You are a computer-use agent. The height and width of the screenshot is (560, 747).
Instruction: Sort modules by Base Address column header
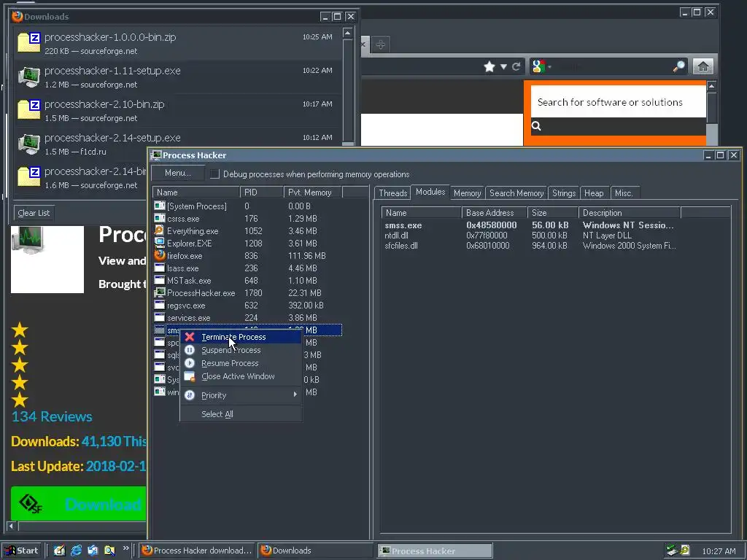[x=494, y=213]
